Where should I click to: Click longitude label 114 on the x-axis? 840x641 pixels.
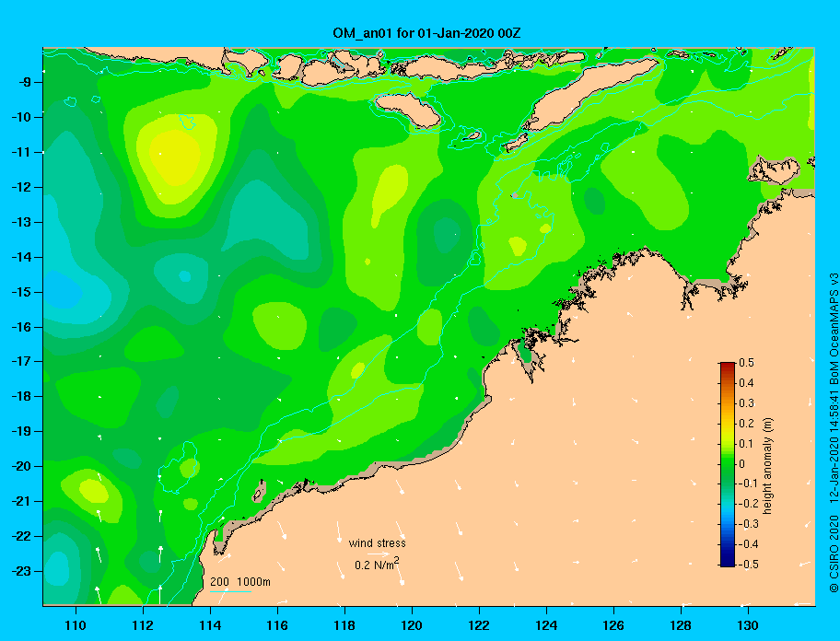coord(210,625)
